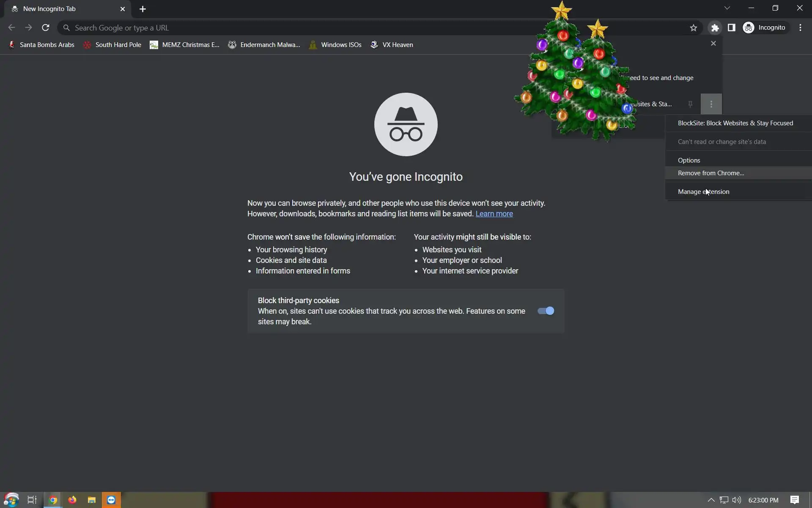This screenshot has height=508, width=812.
Task: Select Remove from Chrome menu entry
Action: click(x=710, y=173)
